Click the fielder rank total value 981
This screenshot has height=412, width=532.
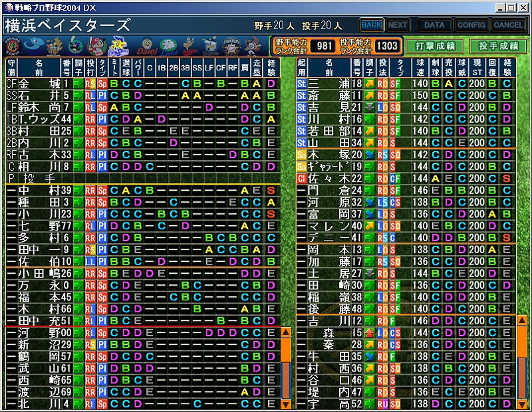324,46
